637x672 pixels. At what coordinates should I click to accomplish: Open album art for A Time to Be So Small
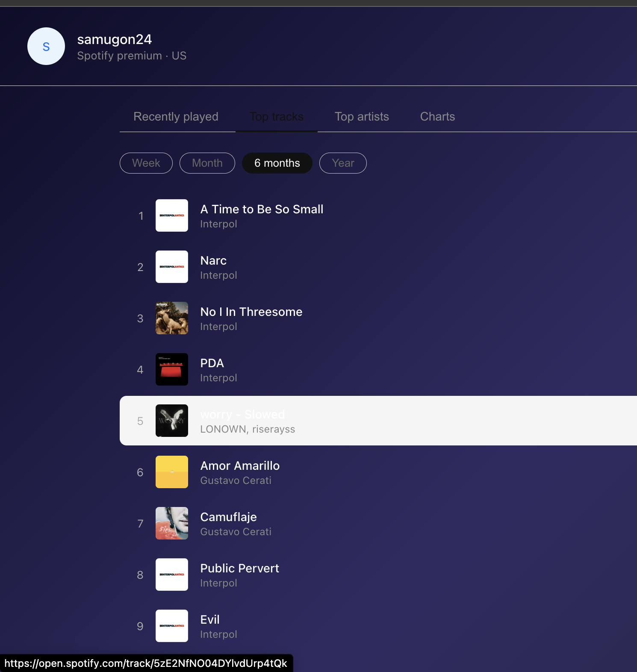click(x=172, y=215)
